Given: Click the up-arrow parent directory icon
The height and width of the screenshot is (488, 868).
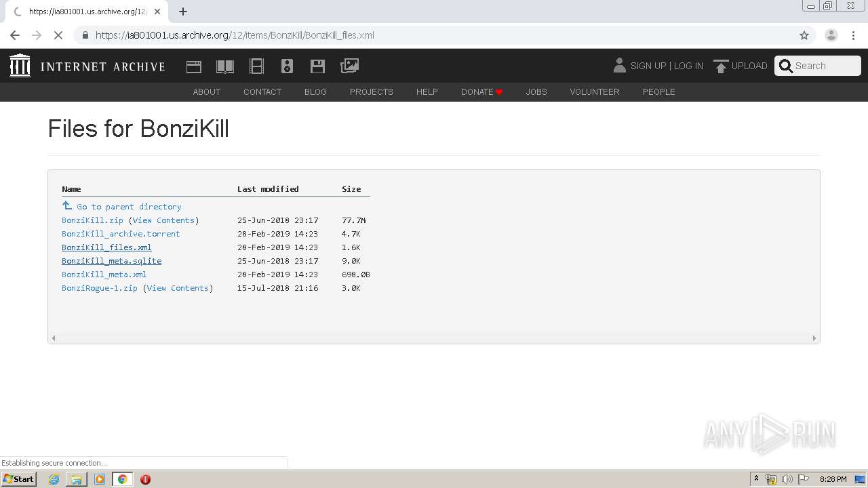Looking at the screenshot, I should point(66,205).
